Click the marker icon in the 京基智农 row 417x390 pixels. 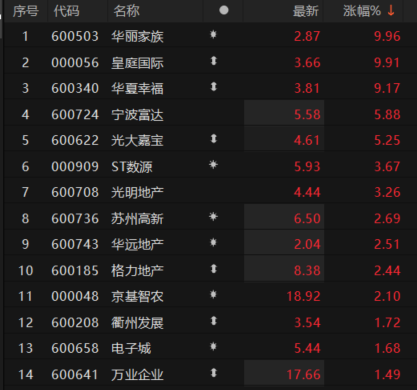point(213,294)
